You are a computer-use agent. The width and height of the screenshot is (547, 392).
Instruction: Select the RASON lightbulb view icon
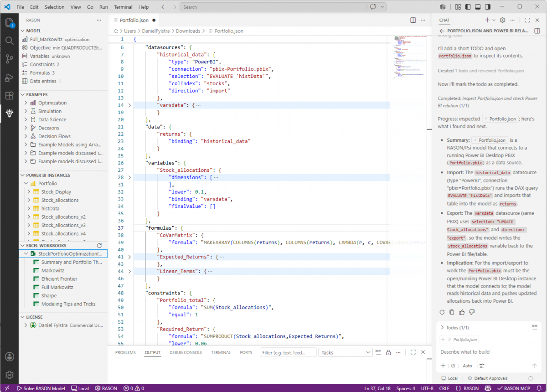[x=9, y=113]
